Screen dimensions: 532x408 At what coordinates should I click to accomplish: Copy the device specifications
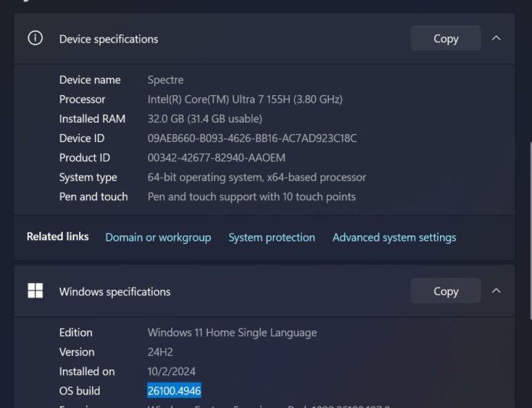(x=445, y=38)
